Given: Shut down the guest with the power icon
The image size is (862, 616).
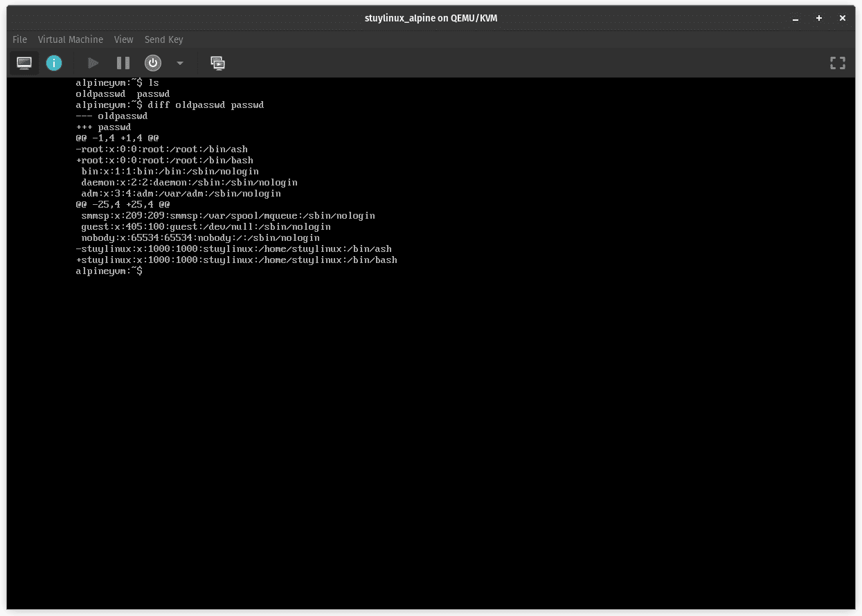Looking at the screenshot, I should 152,63.
